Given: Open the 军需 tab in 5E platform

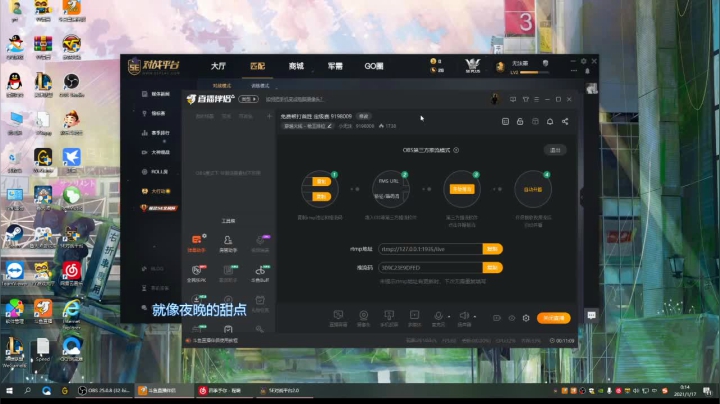Looking at the screenshot, I should [335, 66].
